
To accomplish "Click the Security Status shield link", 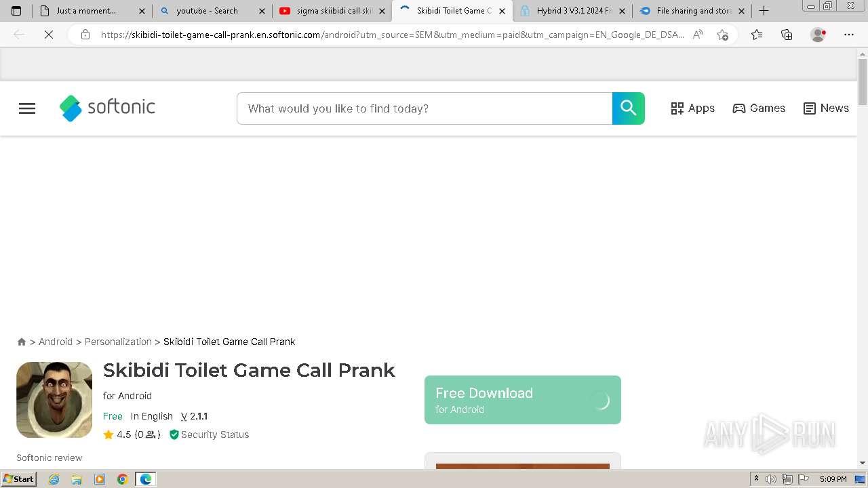I will click(x=209, y=434).
